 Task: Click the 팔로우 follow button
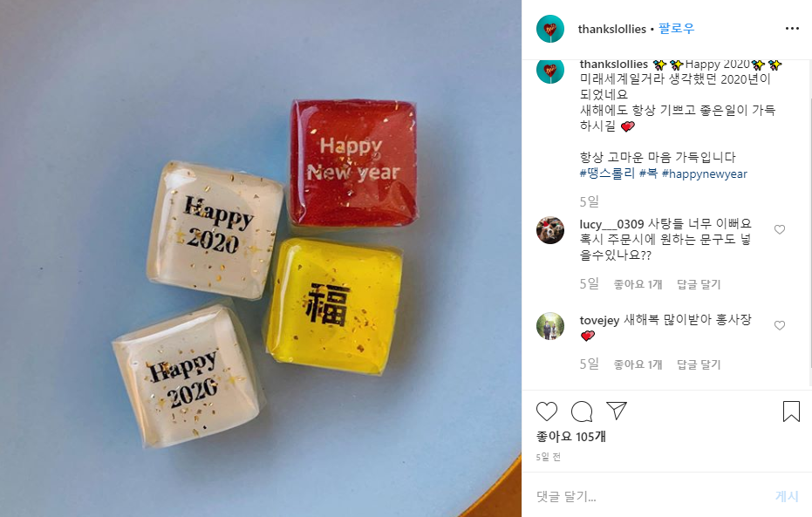676,29
